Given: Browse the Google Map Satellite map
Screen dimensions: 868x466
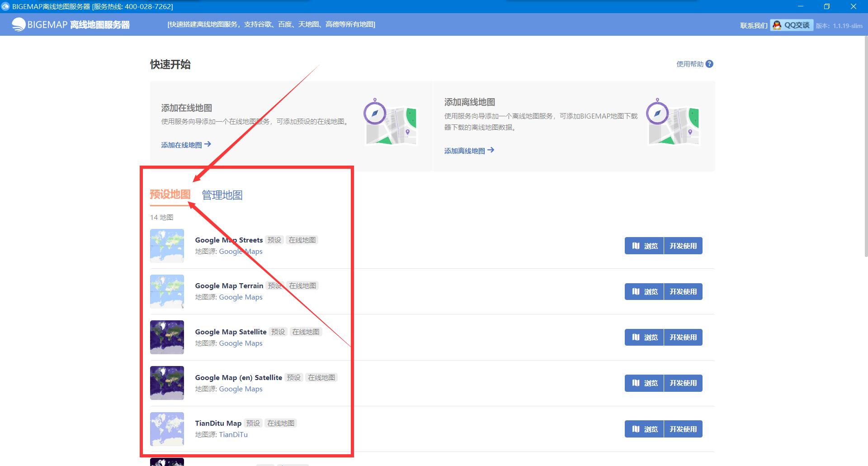Looking at the screenshot, I should 644,337.
